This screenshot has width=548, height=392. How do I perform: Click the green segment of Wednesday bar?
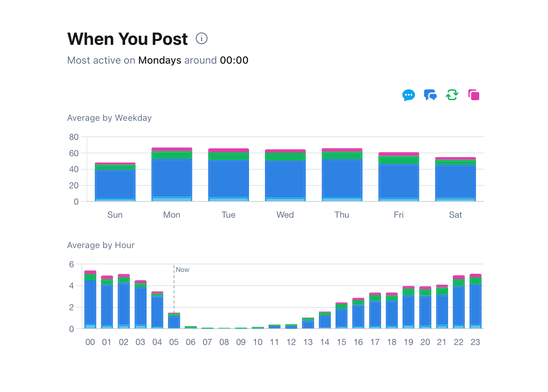pos(285,157)
